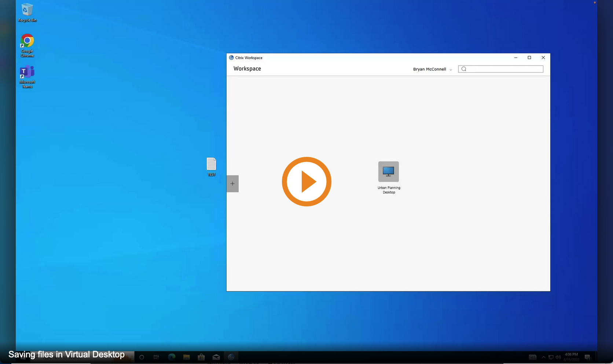Screen dimensions: 613x364
Task: Open the Recycle Bin icon
Action: 27,10
